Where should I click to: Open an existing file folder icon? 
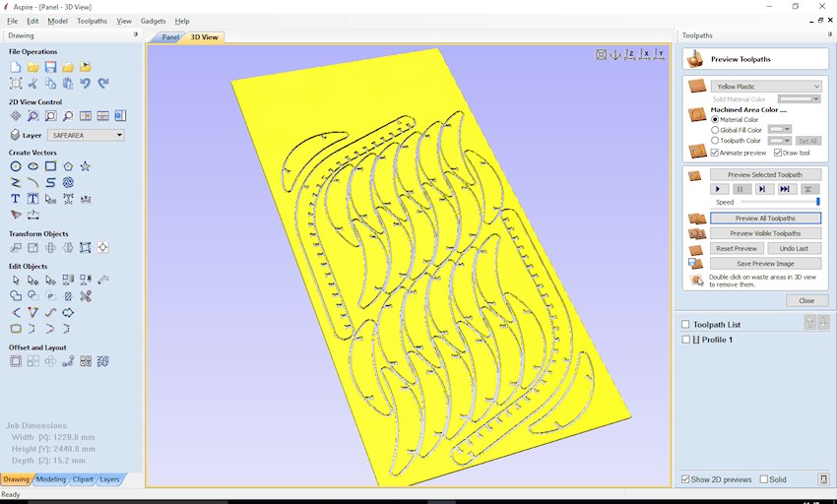tap(33, 67)
